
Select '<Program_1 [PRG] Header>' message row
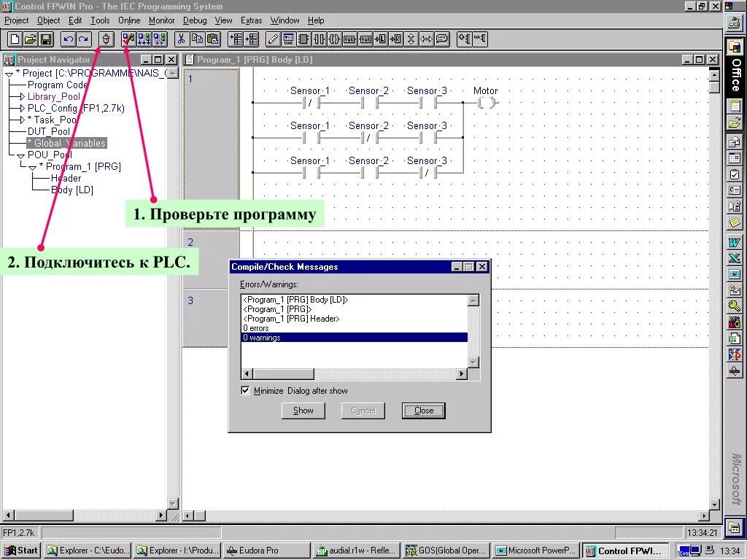coord(355,319)
